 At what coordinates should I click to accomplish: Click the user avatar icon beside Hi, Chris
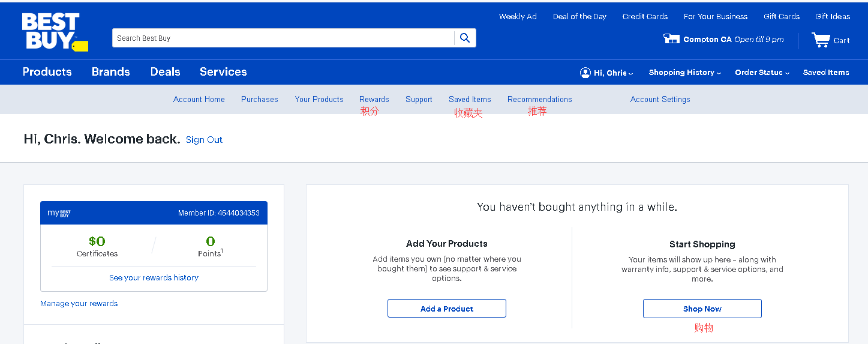585,73
